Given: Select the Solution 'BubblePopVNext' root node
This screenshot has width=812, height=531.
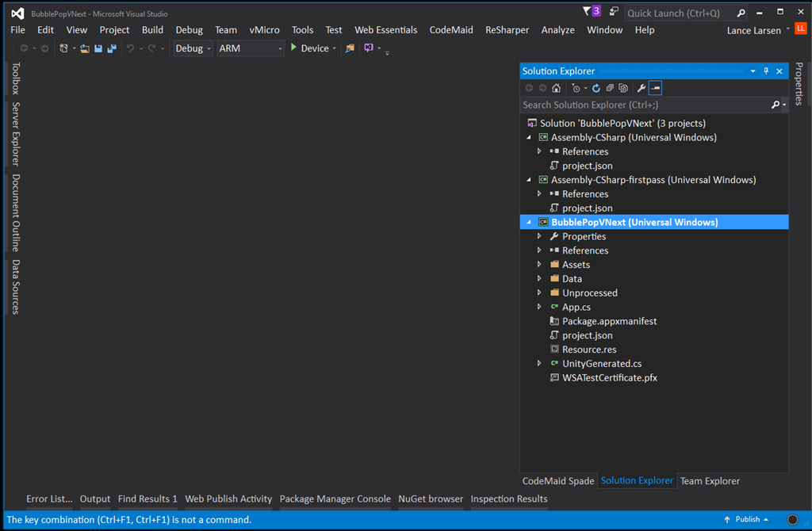Looking at the screenshot, I should [x=622, y=123].
